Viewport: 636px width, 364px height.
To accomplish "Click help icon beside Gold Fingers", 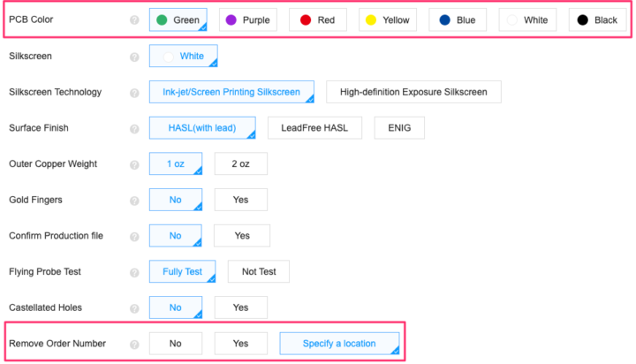I will 135,201.
